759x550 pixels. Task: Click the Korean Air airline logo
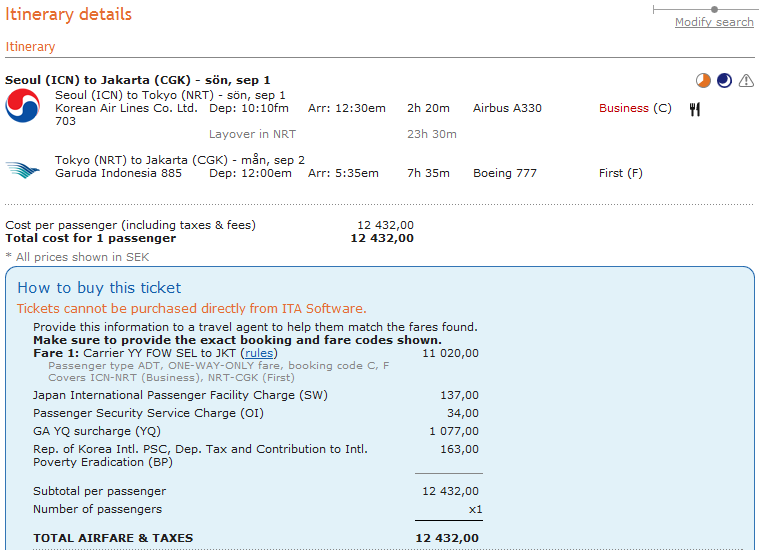[22, 106]
